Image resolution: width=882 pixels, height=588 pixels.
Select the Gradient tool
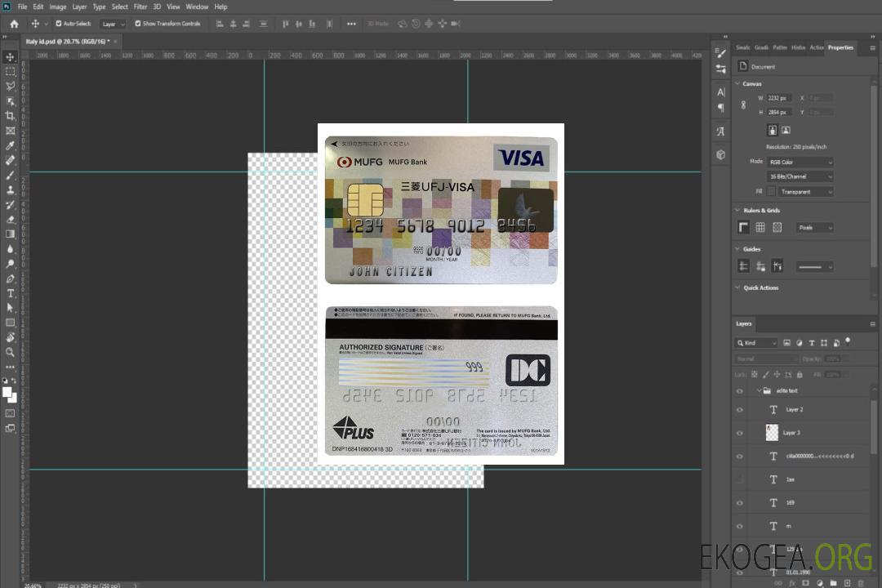coord(10,234)
